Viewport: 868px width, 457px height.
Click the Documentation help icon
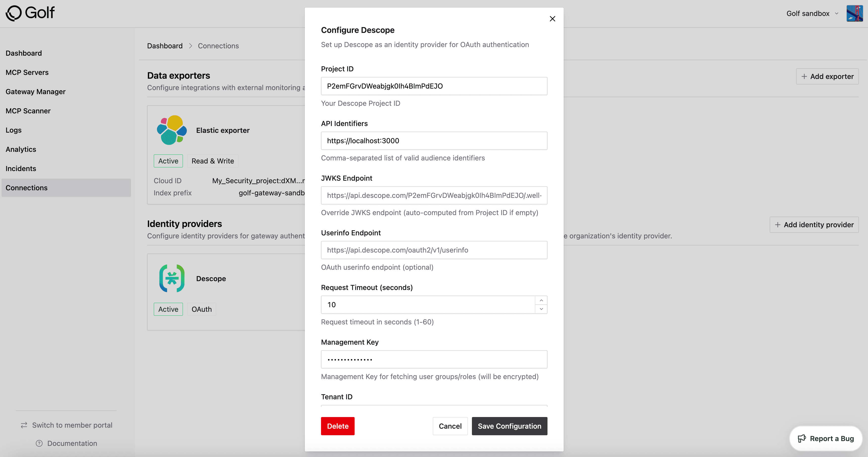point(39,443)
